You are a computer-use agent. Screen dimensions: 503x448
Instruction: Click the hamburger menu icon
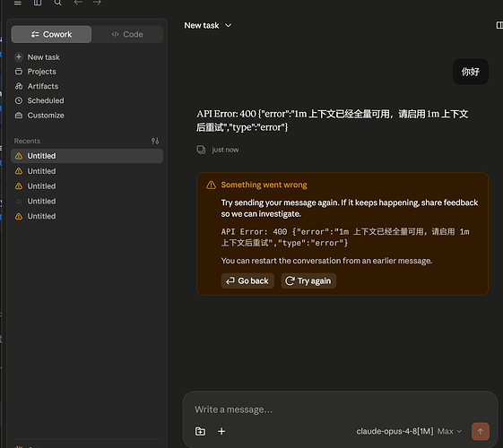point(18,3)
